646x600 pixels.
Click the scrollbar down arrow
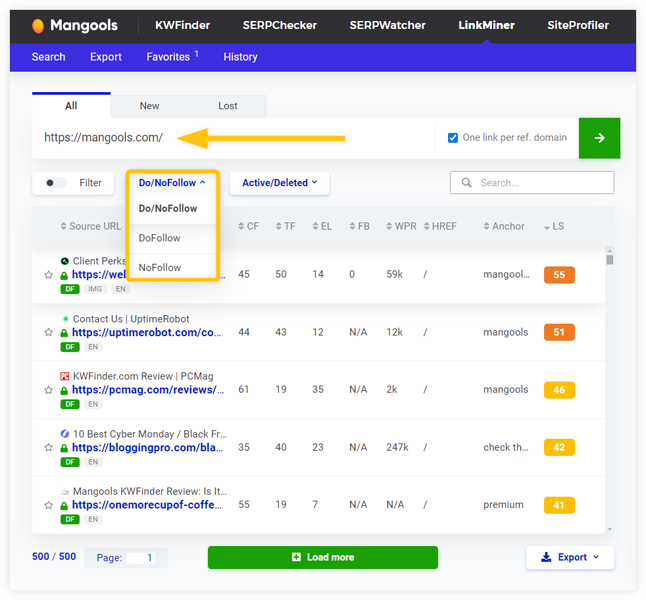(x=610, y=529)
